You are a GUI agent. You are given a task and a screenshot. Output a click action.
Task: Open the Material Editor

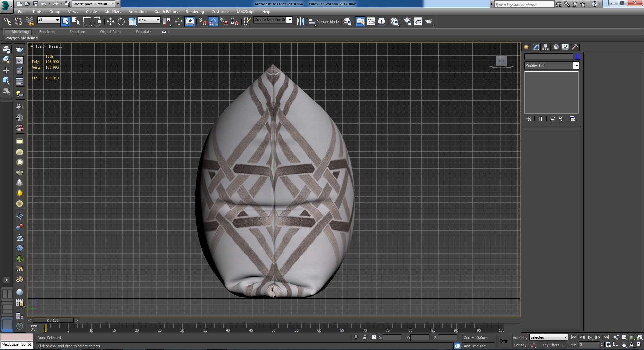coord(394,21)
